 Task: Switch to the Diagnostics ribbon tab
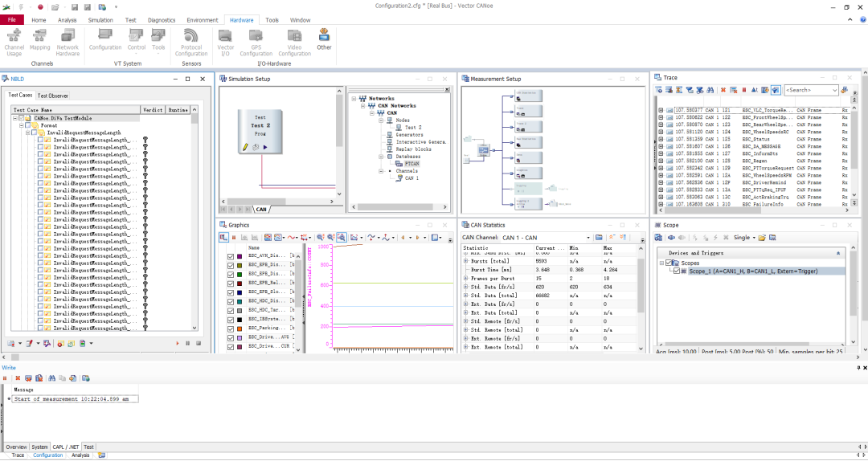[162, 20]
